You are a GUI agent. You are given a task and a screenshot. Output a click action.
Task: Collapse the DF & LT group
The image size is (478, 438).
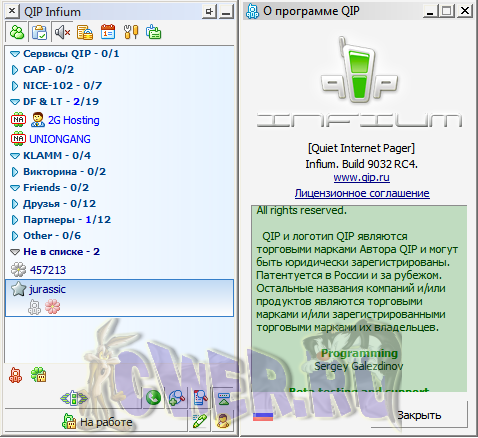pos(15,102)
